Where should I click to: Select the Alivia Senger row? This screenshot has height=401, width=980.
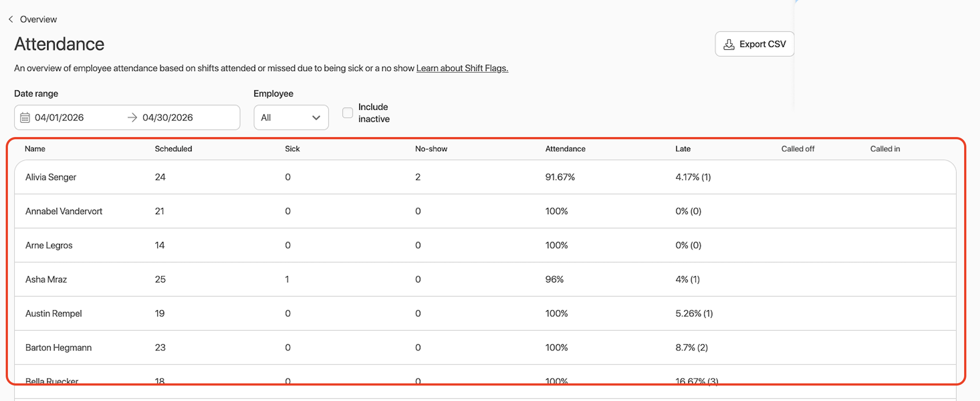(x=485, y=177)
